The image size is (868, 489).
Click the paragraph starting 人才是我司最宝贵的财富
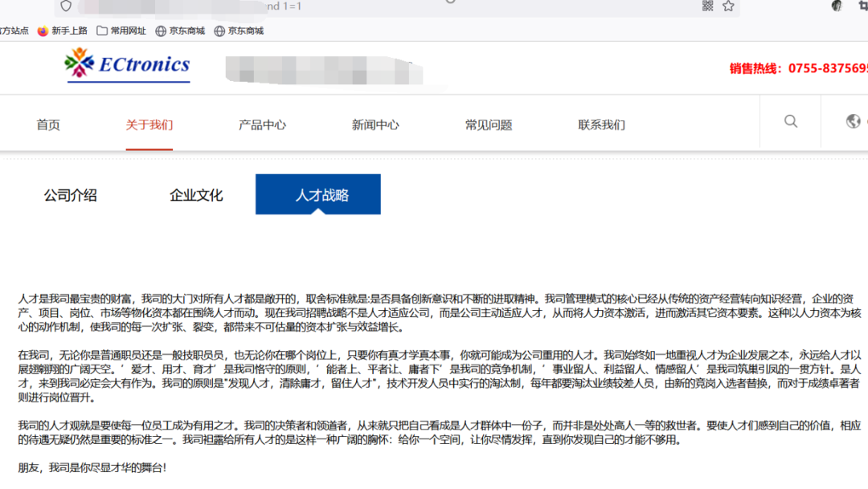pos(440,313)
